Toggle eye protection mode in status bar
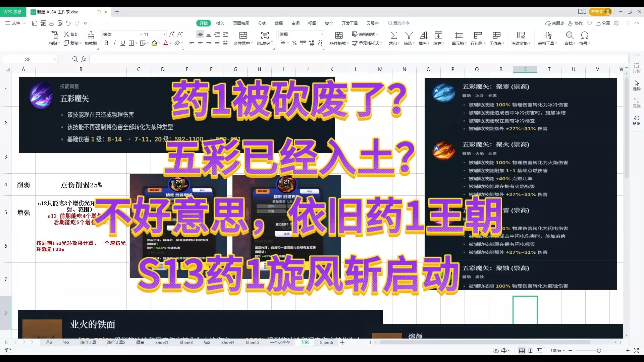This screenshot has width=644, height=362. (496, 351)
